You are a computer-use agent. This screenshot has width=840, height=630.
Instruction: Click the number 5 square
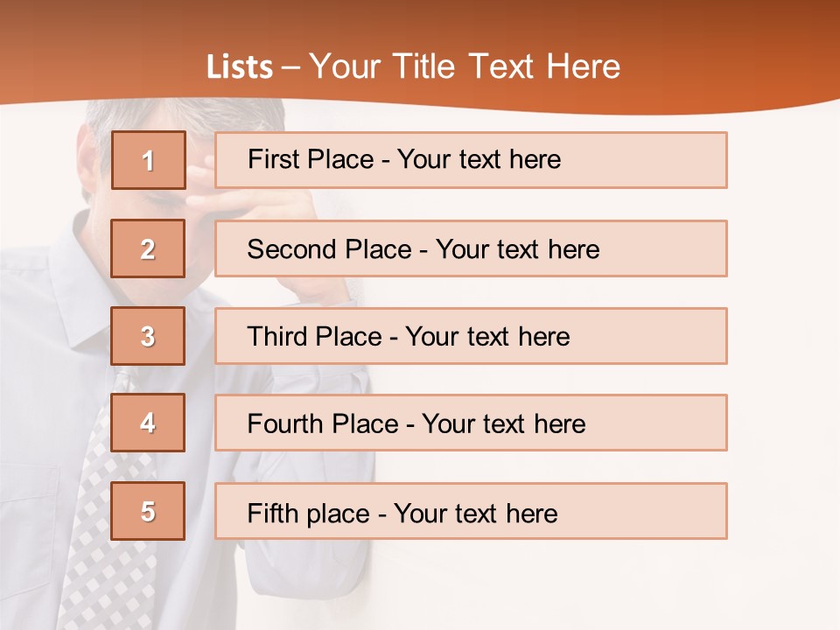click(x=148, y=511)
